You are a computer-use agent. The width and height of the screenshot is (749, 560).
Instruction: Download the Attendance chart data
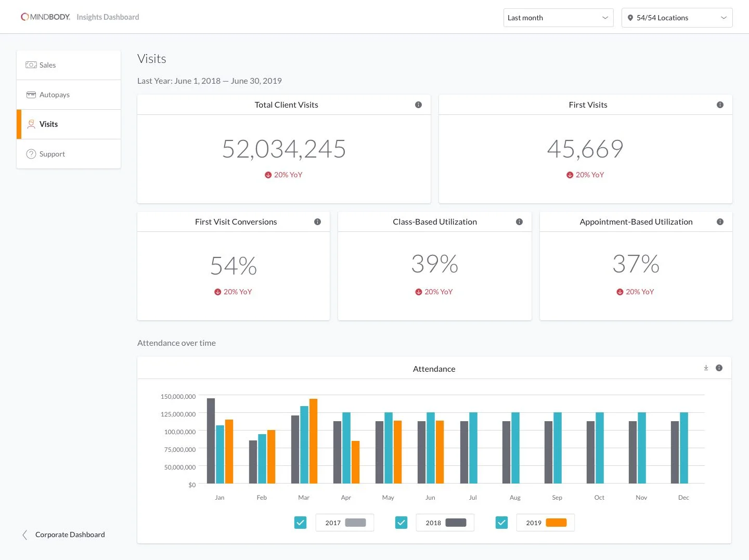click(x=706, y=368)
